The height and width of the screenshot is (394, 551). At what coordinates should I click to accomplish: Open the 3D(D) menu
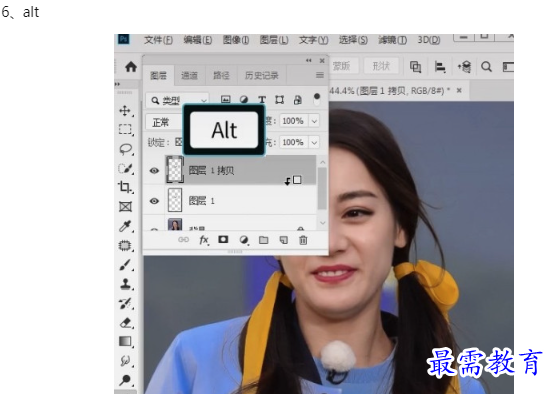[429, 40]
